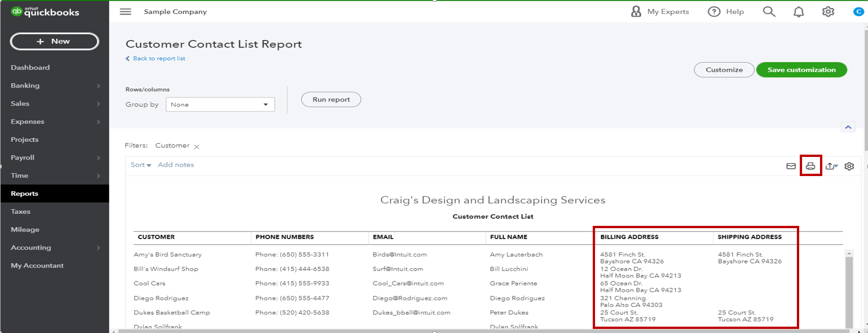Remove the Customer filter
Screen dimensions: 868x333
point(197,147)
